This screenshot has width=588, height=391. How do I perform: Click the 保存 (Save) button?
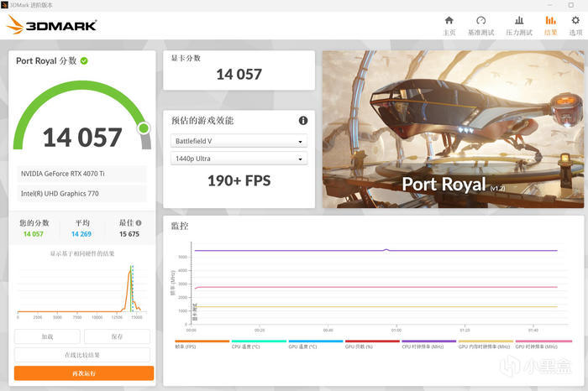click(117, 336)
